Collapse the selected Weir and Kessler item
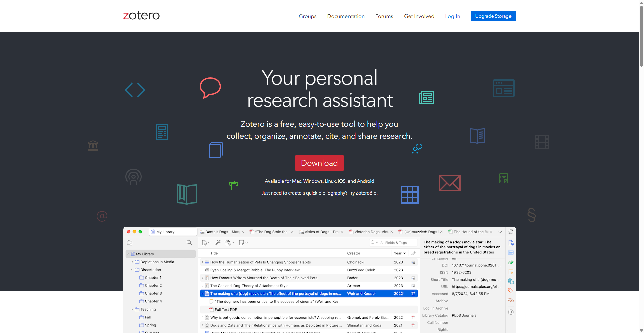 pos(202,294)
